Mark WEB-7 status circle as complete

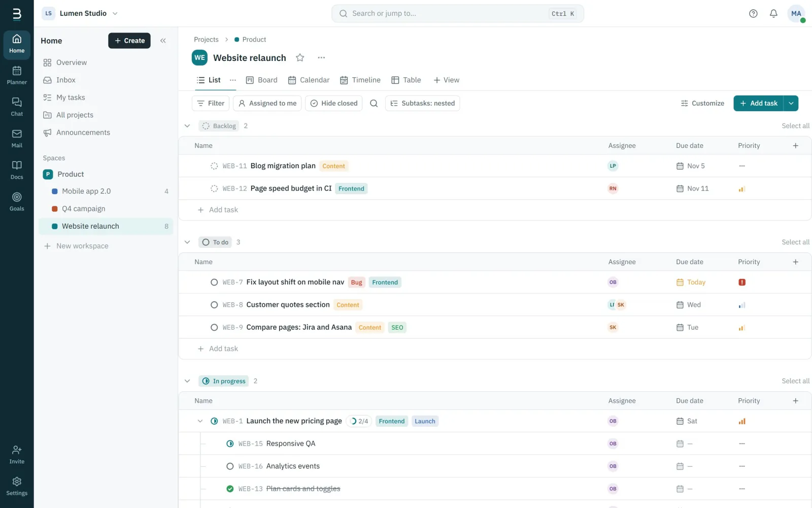point(214,282)
